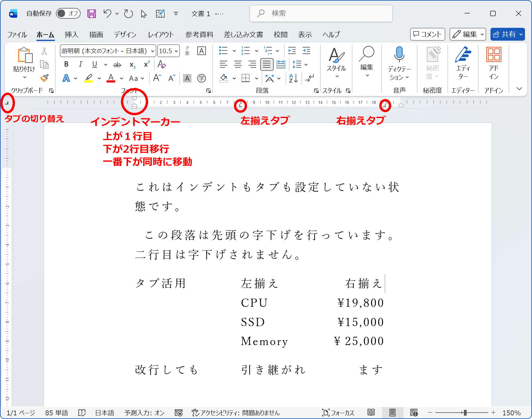Screen dimensions: 532x419
Task: Click the Dictation microphone icon
Action: (399, 54)
